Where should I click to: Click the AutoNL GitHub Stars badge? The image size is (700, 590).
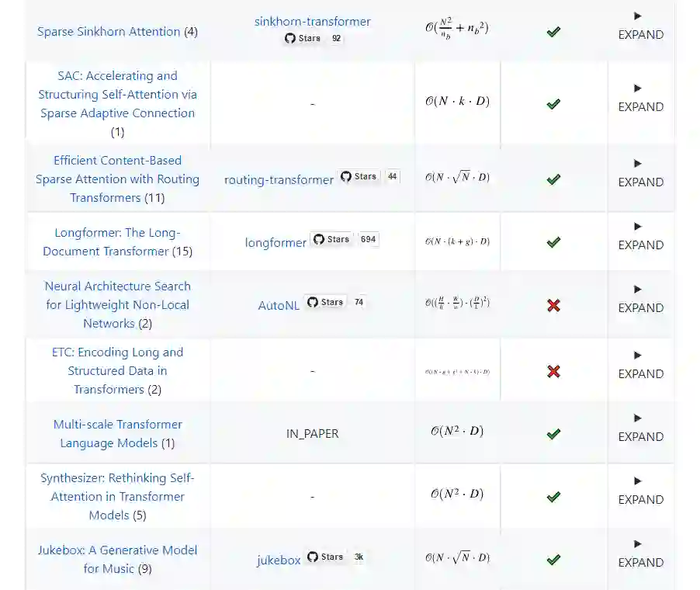(x=335, y=302)
